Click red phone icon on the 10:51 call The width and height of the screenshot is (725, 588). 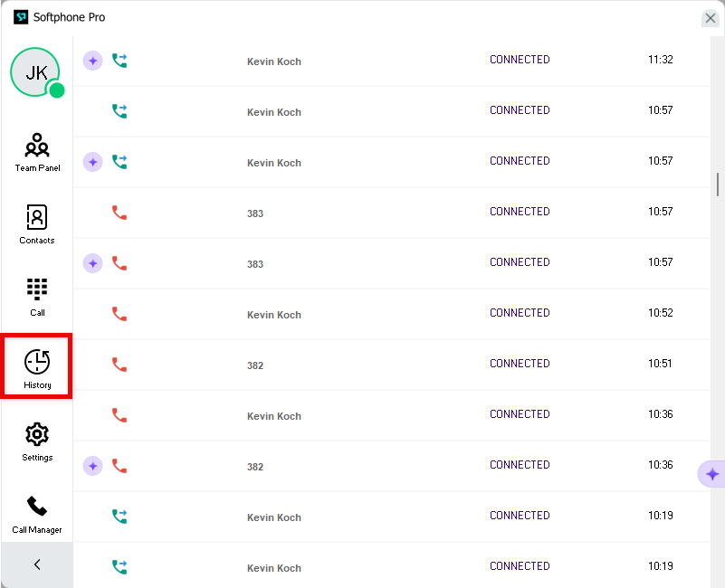[x=119, y=365]
